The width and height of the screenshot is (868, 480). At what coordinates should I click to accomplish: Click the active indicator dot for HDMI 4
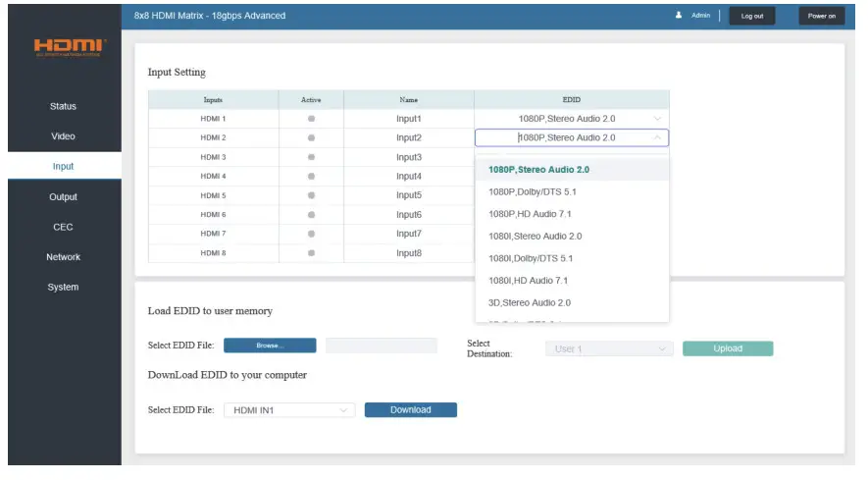pyautogui.click(x=311, y=177)
